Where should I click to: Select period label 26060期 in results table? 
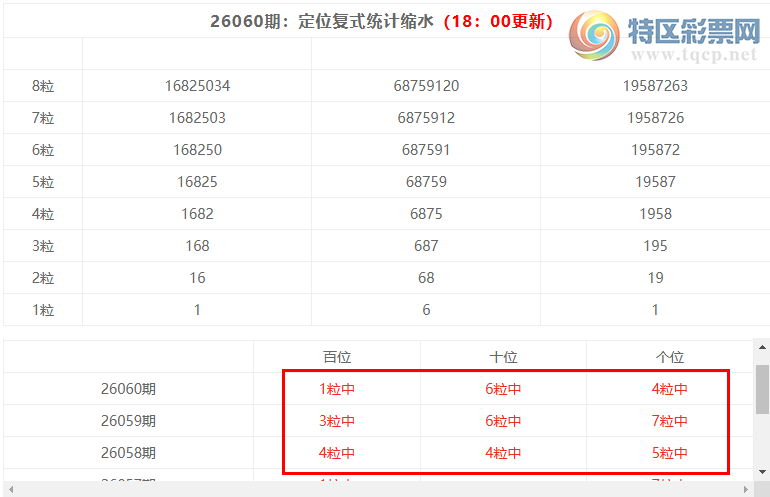[128, 389]
